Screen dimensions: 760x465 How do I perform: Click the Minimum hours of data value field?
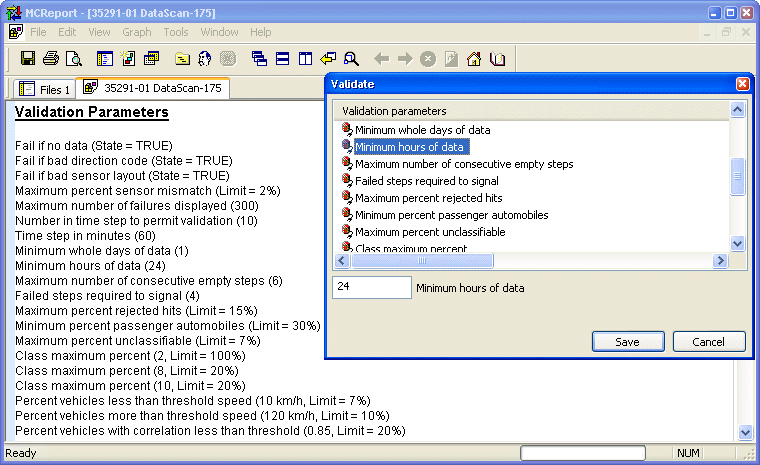372,287
